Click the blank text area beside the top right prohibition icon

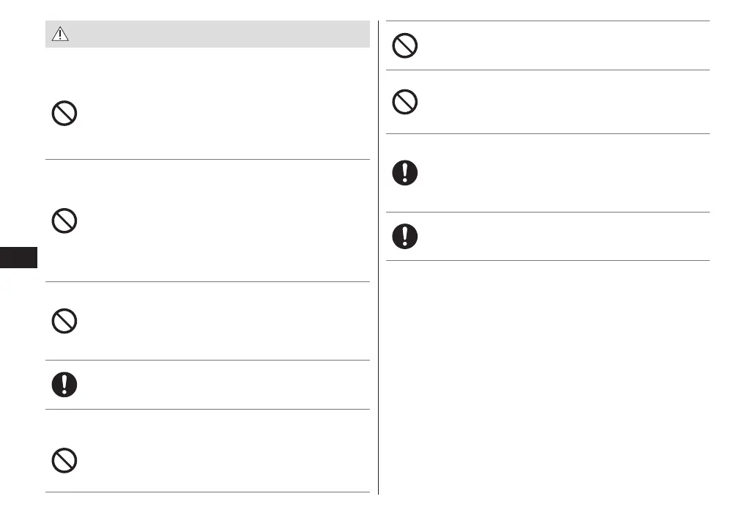coord(557,46)
